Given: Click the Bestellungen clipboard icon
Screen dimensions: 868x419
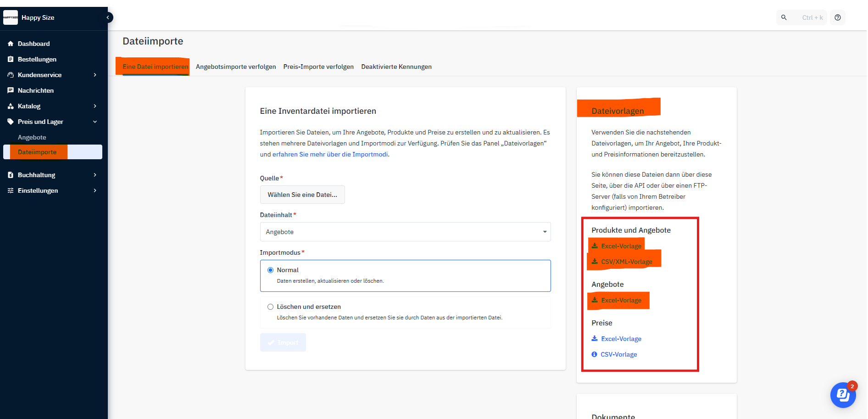Looking at the screenshot, I should click(x=11, y=59).
